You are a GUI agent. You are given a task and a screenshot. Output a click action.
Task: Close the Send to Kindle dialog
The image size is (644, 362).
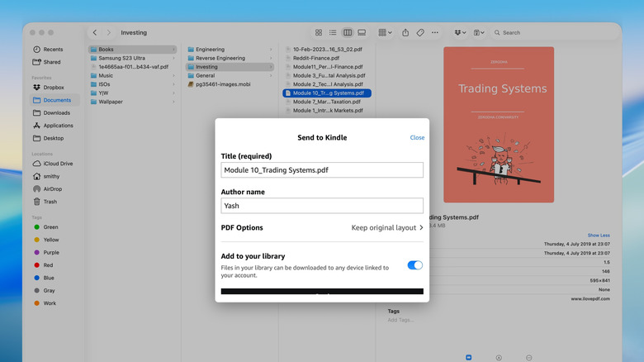coord(417,138)
